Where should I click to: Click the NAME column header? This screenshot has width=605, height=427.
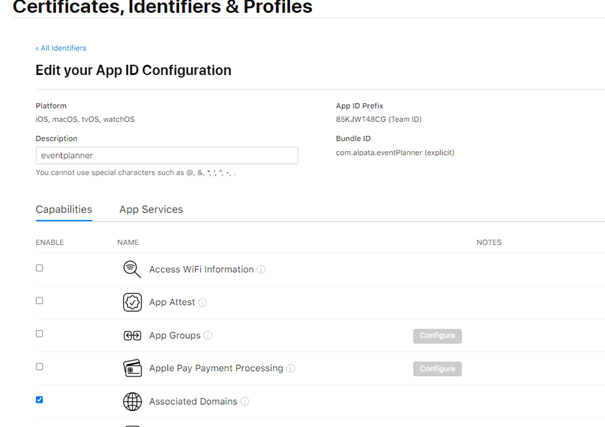[x=128, y=242]
